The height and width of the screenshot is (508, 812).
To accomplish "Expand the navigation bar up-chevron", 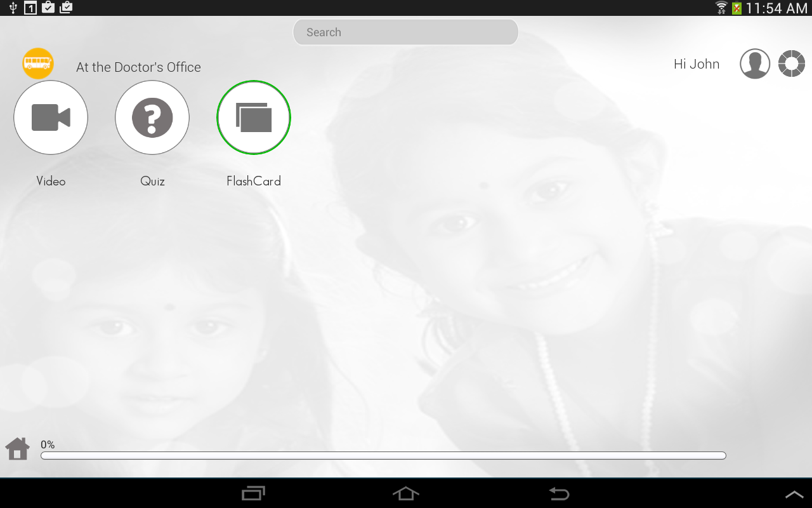I will [x=794, y=494].
